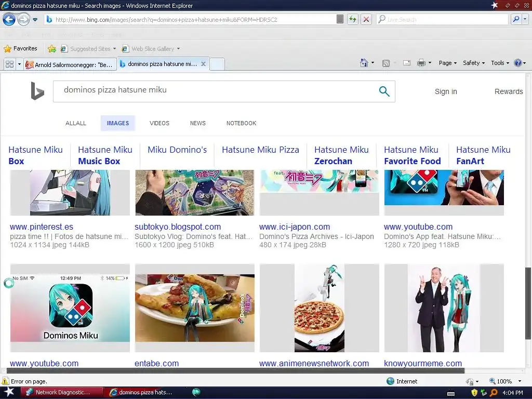Click the Start star button on taskbar
This screenshot has width=532, height=399.
click(9, 392)
